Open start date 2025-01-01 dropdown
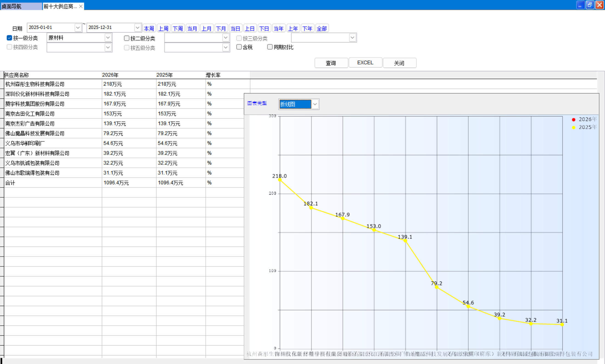This screenshot has width=605, height=364. [78, 28]
